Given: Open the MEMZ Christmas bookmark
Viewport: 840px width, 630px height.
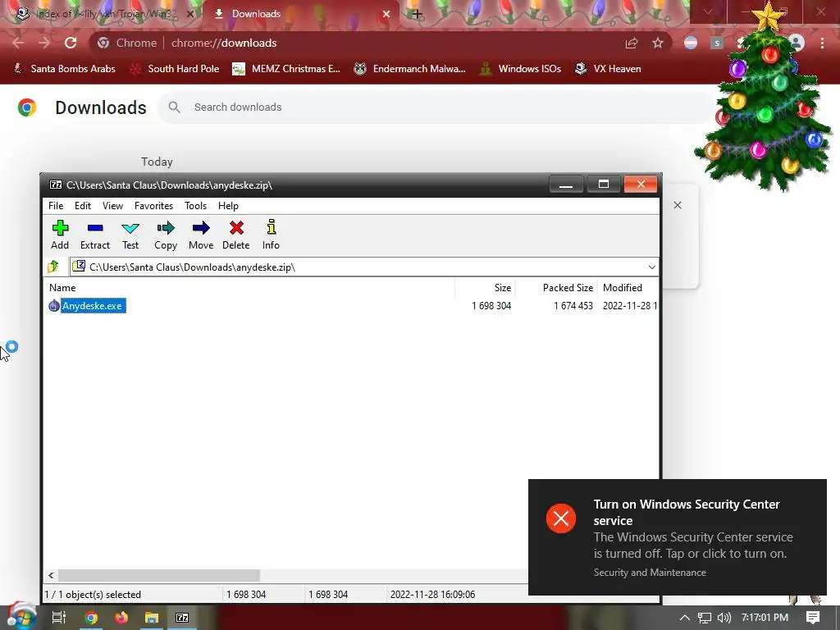Looking at the screenshot, I should point(286,69).
